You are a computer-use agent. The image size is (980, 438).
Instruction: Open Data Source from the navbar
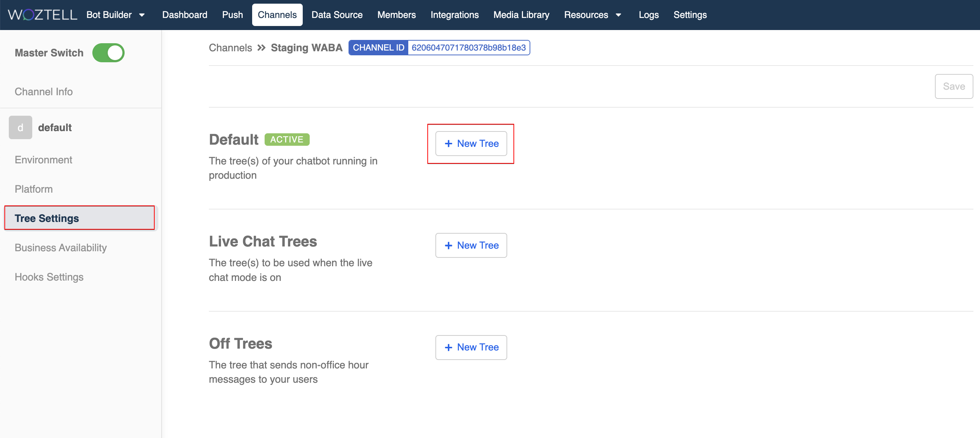[337, 15]
